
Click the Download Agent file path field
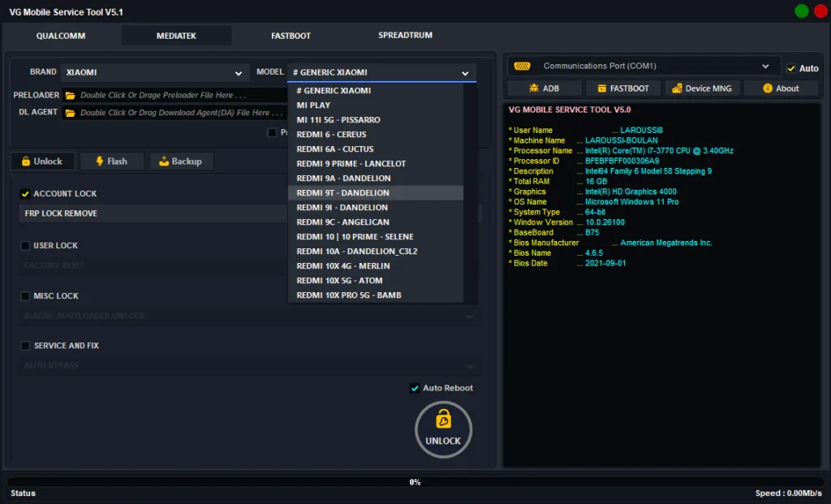pyautogui.click(x=175, y=113)
